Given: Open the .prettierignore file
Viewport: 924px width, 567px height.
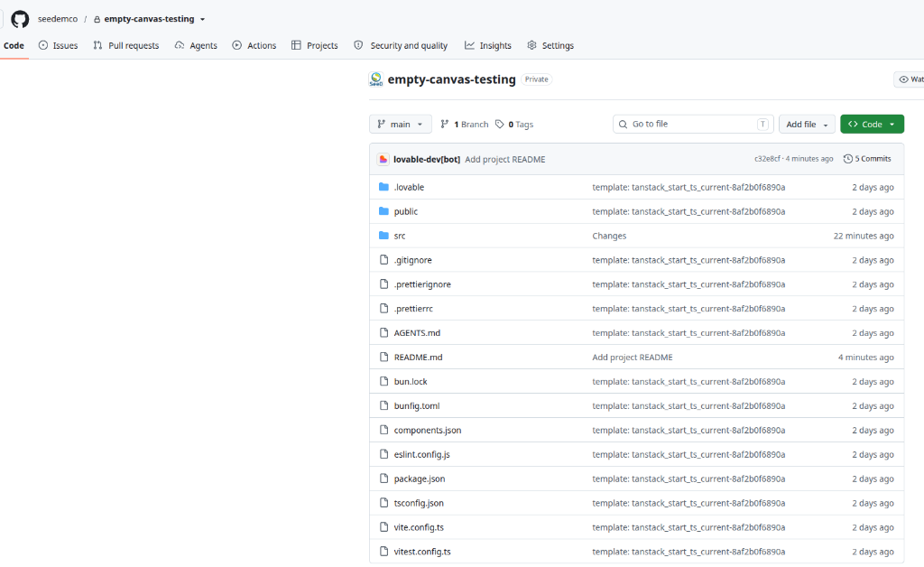Looking at the screenshot, I should [x=422, y=284].
